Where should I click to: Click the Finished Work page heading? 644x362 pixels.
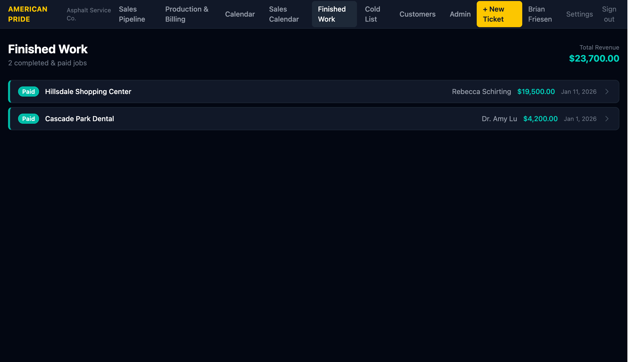[48, 49]
